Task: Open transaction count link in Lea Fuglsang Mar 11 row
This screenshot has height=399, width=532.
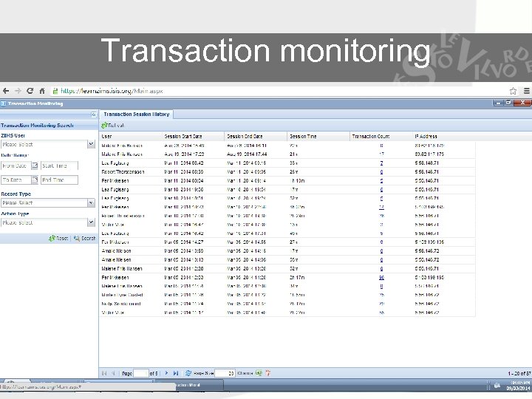Action: [382, 163]
